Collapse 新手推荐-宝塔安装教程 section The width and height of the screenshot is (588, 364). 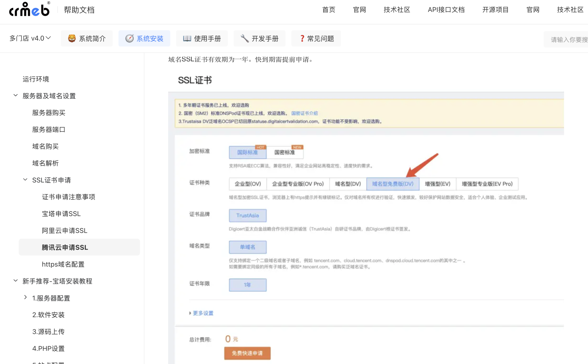pyautogui.click(x=16, y=281)
